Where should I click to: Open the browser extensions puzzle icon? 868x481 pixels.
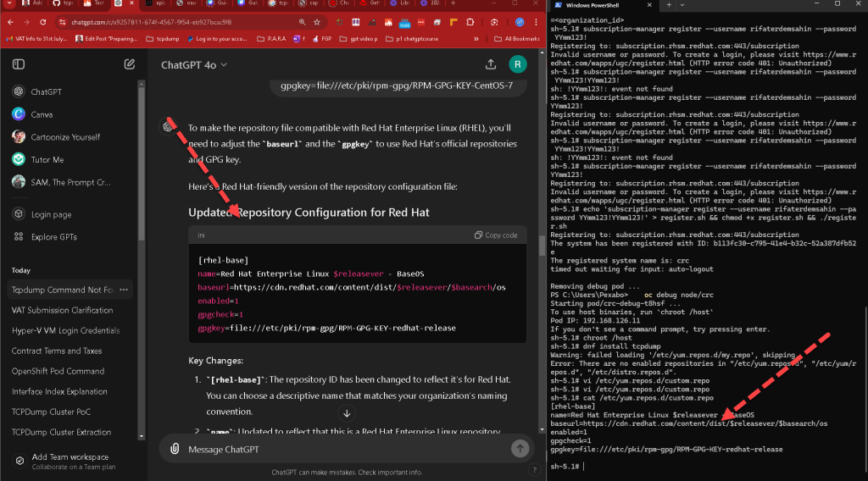[470, 22]
